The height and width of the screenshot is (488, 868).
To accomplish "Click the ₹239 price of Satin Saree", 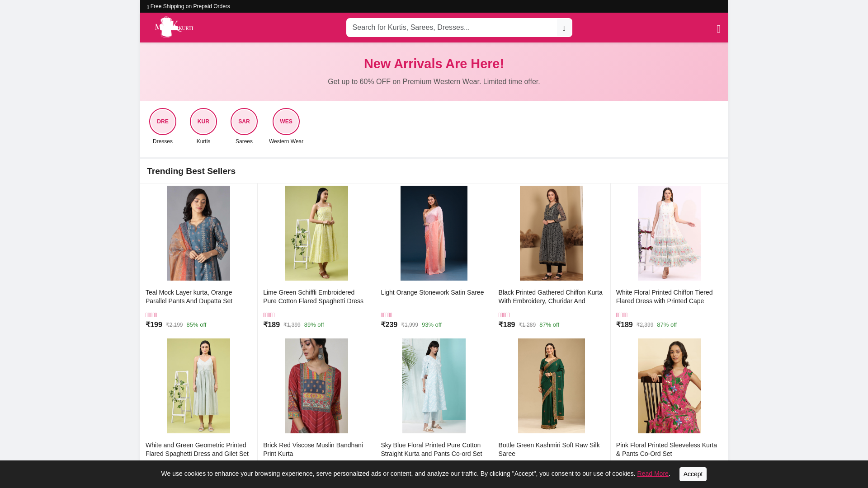I will coord(389,324).
